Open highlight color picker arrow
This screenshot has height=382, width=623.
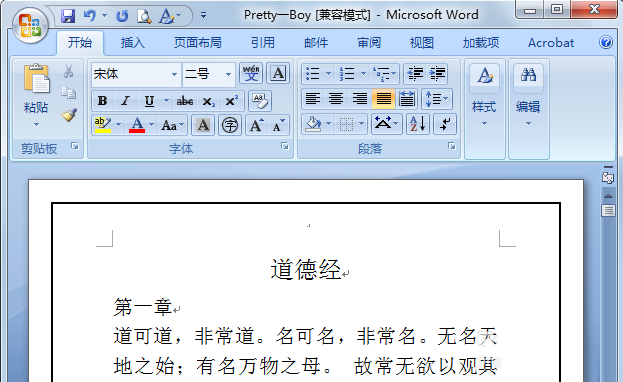pyautogui.click(x=118, y=125)
